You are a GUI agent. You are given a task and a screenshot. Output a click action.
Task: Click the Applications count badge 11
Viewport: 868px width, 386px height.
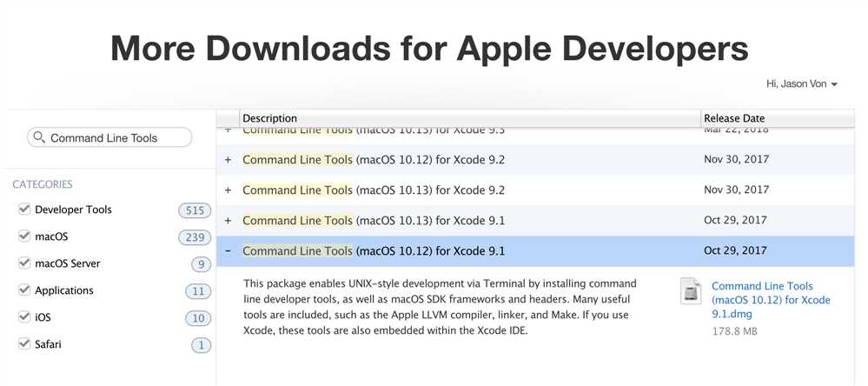coord(198,291)
